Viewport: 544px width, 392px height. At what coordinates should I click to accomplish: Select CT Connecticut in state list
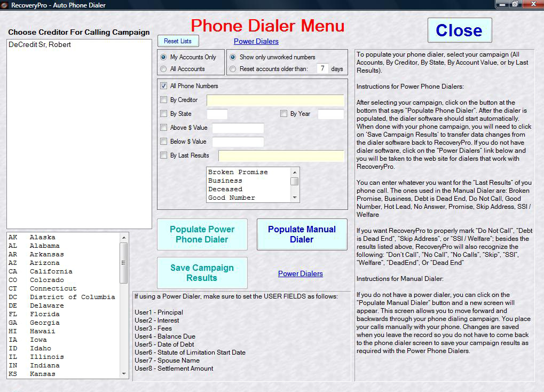64,288
